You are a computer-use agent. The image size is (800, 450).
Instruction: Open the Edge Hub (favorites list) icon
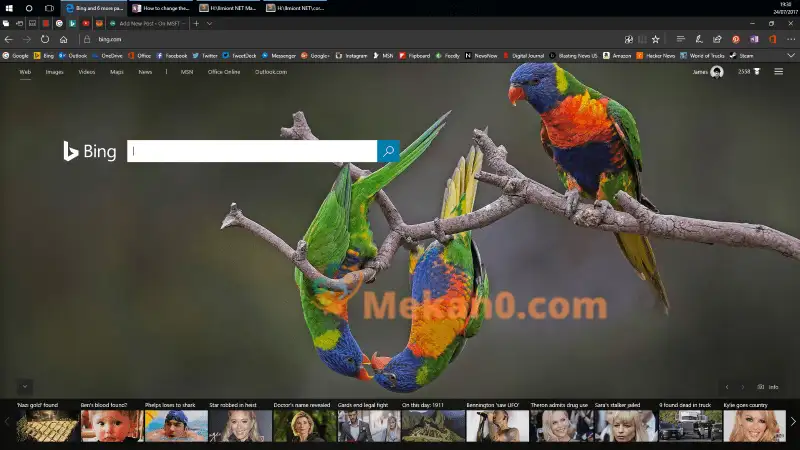(680, 39)
